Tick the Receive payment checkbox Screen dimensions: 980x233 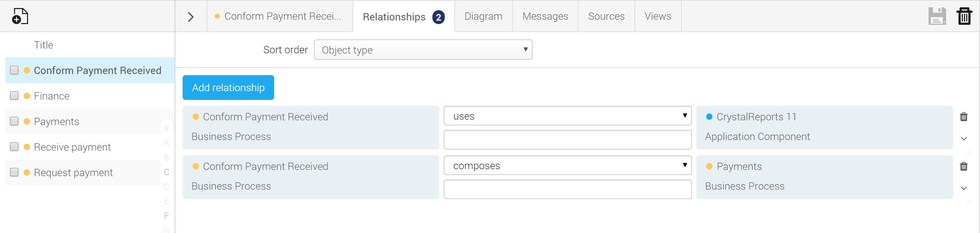pyautogui.click(x=14, y=147)
